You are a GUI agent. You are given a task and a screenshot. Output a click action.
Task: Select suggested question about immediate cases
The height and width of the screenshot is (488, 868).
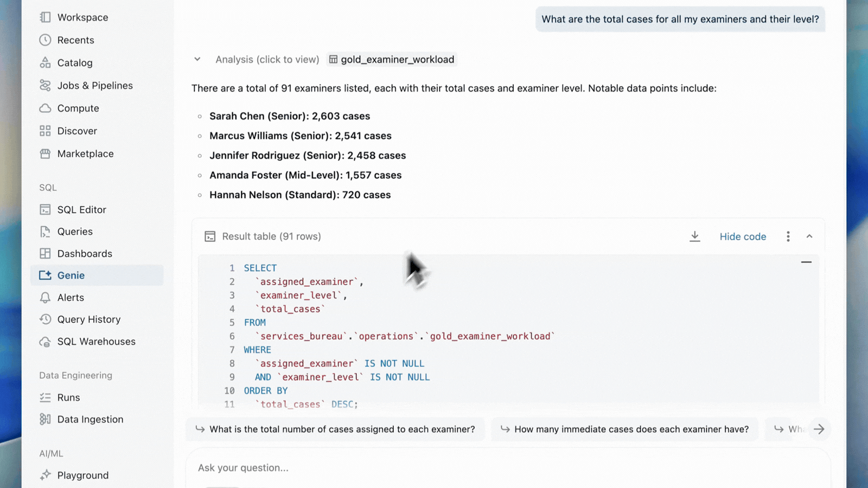coord(625,429)
